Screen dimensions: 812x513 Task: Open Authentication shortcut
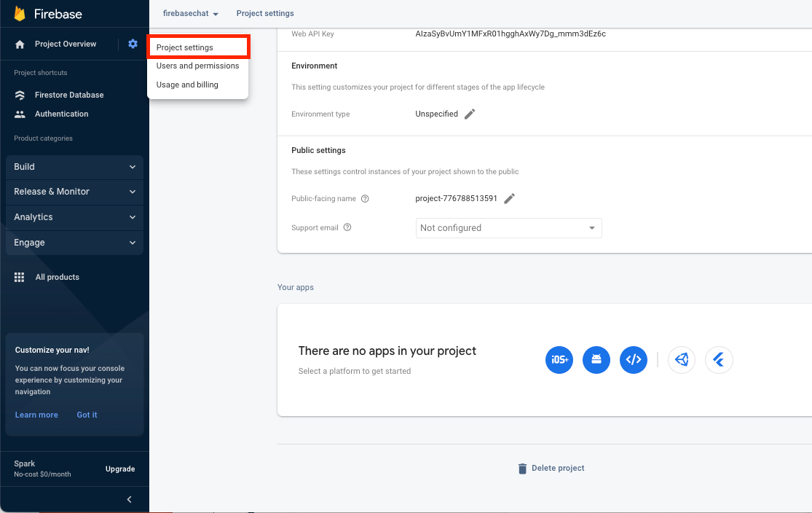tap(62, 114)
